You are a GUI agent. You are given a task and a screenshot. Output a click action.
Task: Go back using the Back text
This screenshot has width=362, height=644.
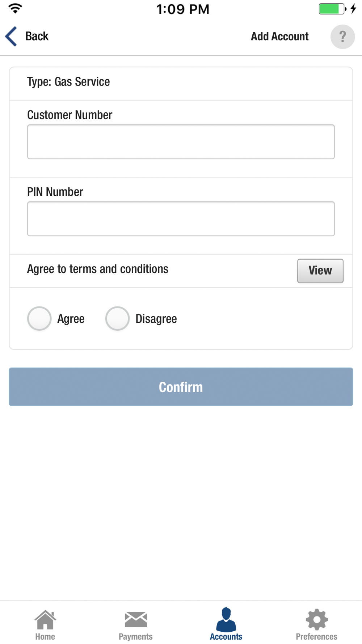pyautogui.click(x=37, y=36)
